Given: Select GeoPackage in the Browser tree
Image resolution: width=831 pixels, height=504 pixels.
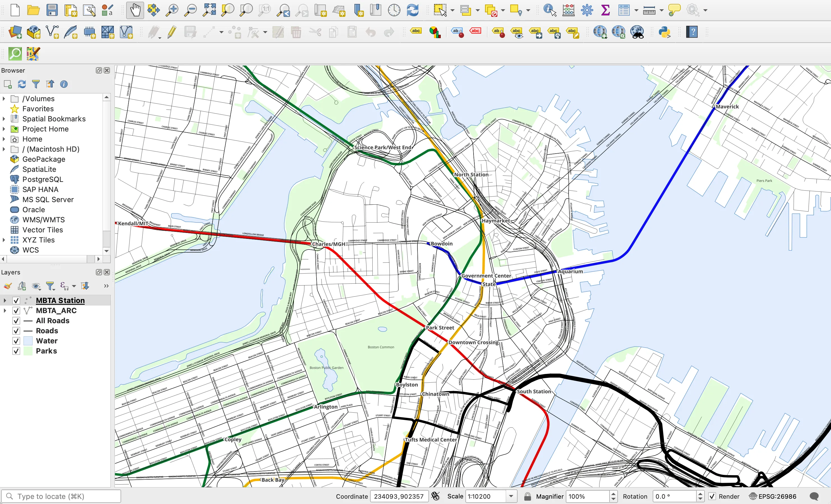Looking at the screenshot, I should click(43, 159).
